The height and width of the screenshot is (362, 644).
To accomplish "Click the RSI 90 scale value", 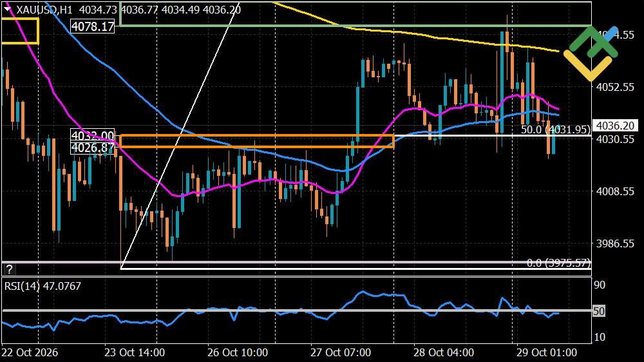I will pyautogui.click(x=600, y=285).
